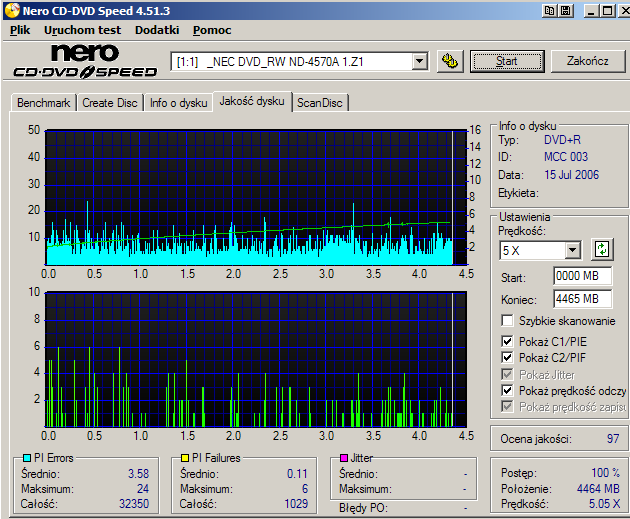Toggle the Szybkie skanowanie checkbox
This screenshot has width=630, height=519.
[x=507, y=321]
